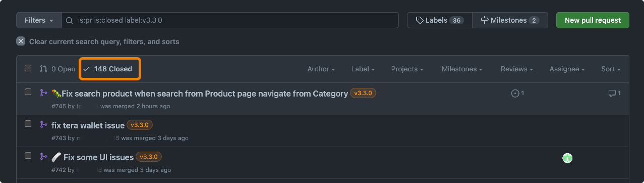Select checkbox for fix tera wallet issue
The height and width of the screenshot is (183, 644).
pos(28,124)
